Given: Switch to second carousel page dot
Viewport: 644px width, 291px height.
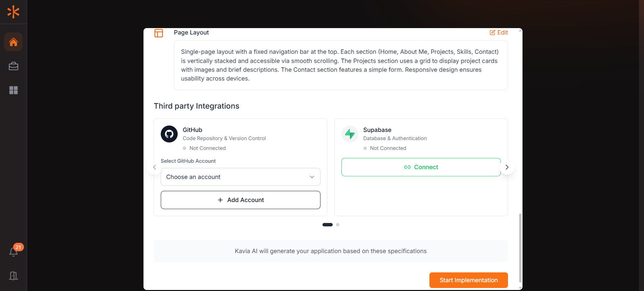Looking at the screenshot, I should click(338, 225).
